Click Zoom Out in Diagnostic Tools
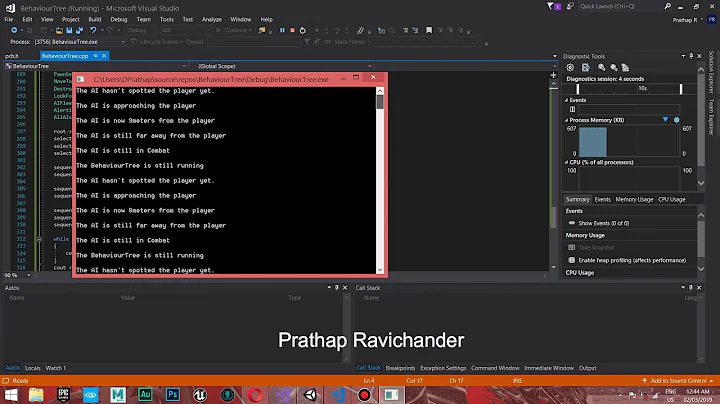Screen dimensions: 720x404 tap(613, 67)
